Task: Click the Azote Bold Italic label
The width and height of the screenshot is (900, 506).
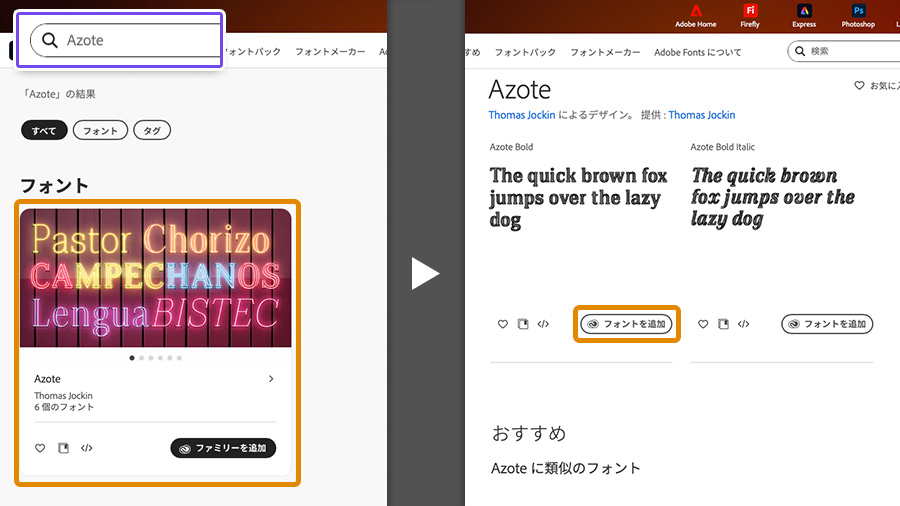Action: (723, 147)
